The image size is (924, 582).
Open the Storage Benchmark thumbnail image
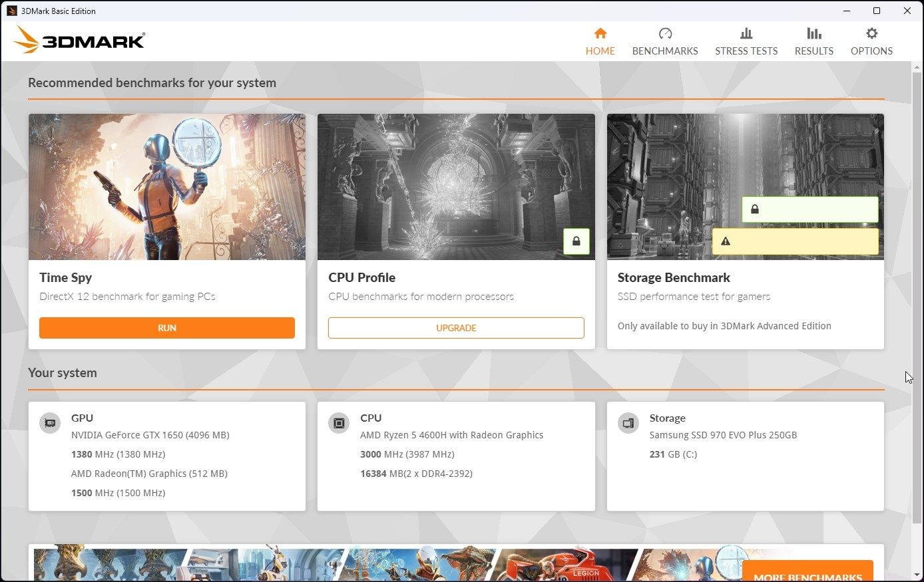(x=746, y=187)
